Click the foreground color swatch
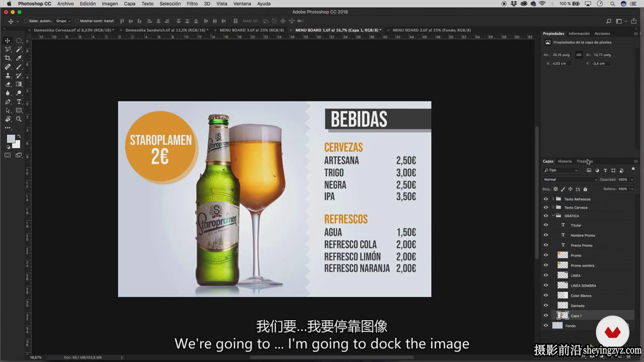This screenshot has width=644, height=362. point(10,138)
